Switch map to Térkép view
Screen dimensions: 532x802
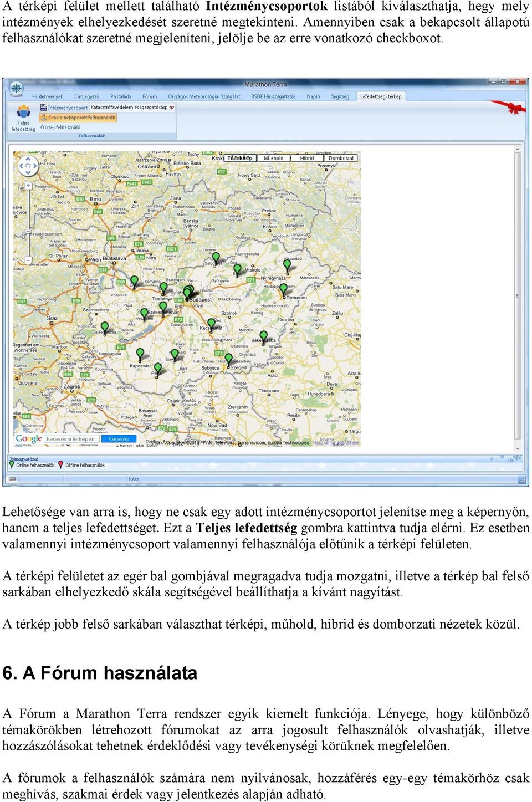(x=239, y=158)
